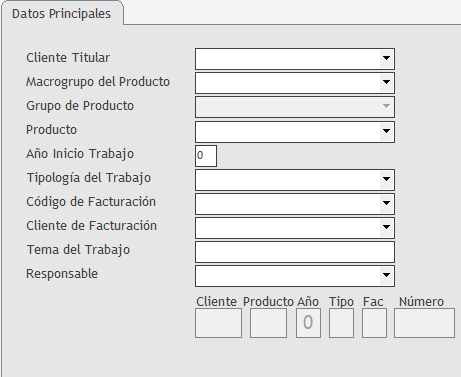
Task: Click the bottom Año box showing 0
Action: coord(308,323)
